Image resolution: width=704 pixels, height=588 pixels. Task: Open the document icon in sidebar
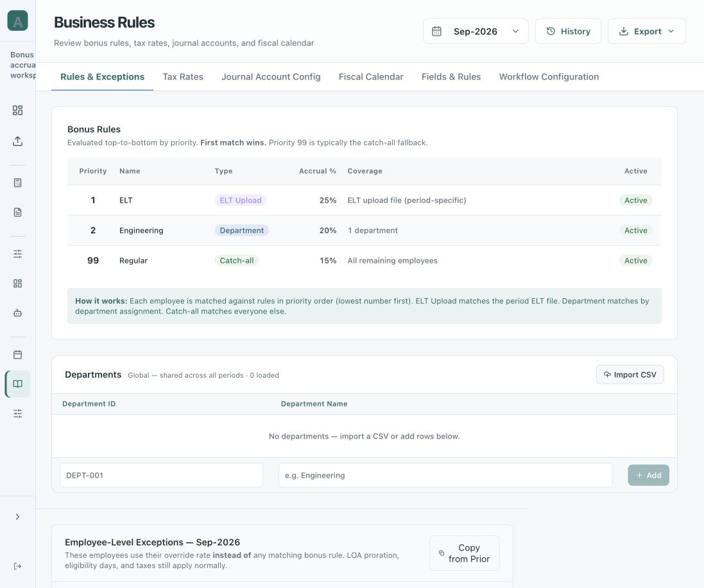click(17, 212)
